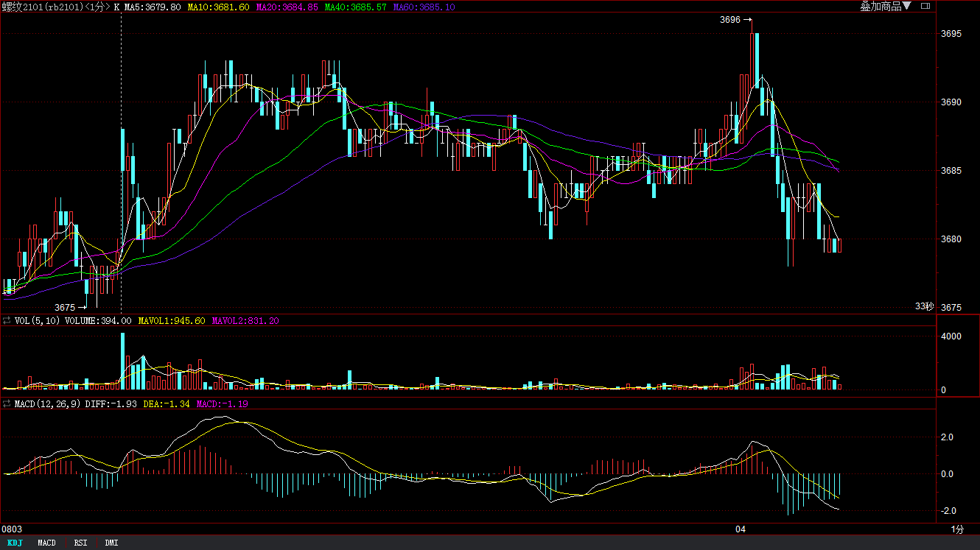This screenshot has width=980, height=550.
Task: Click the 3690 price axis label
Action: (951, 102)
